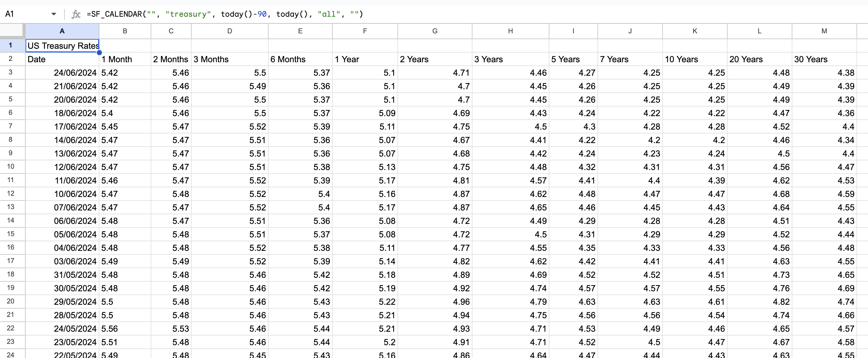Screen dimensions: 868x358
Task: Click 3 Months value 5.49 for 21/06/2024
Action: coord(230,86)
